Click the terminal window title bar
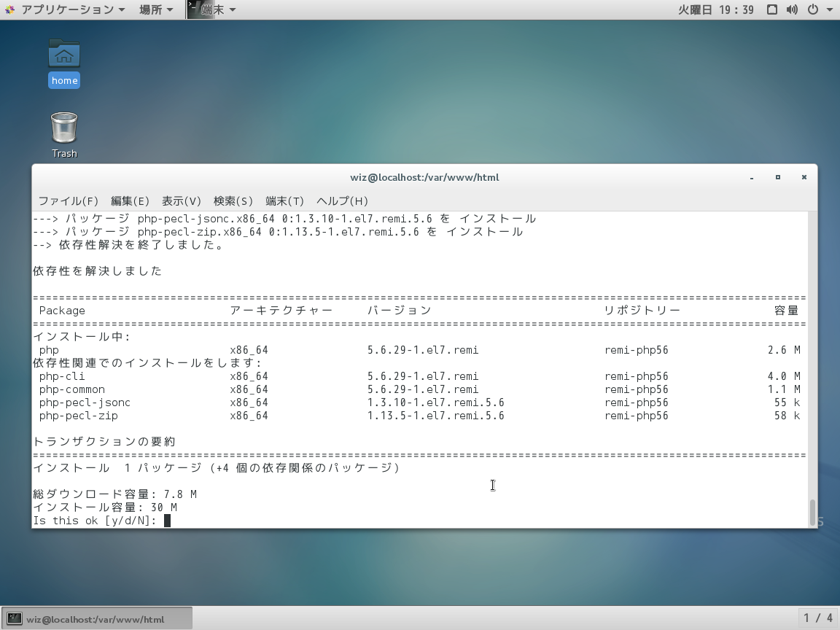The height and width of the screenshot is (630, 840). coord(424,177)
